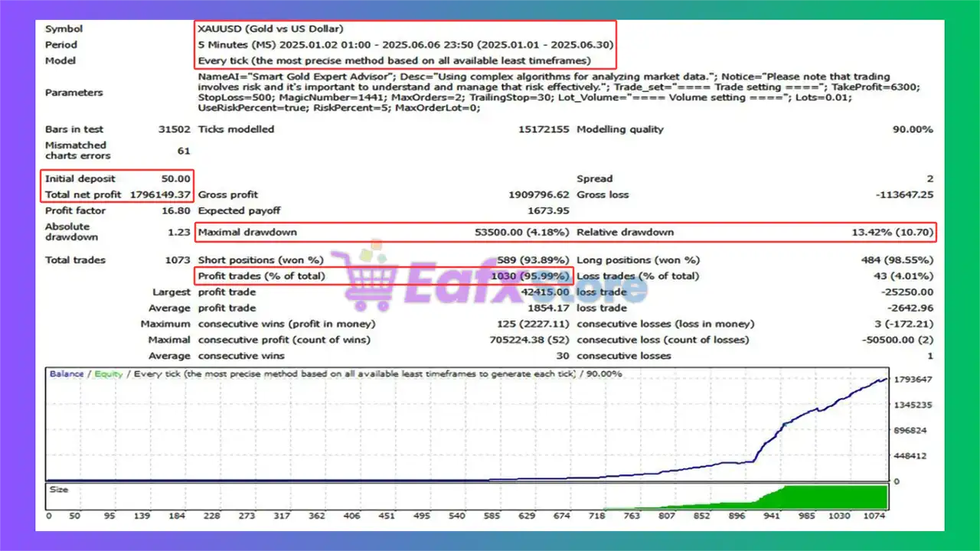Click the Balance legend label above chart

pos(67,374)
